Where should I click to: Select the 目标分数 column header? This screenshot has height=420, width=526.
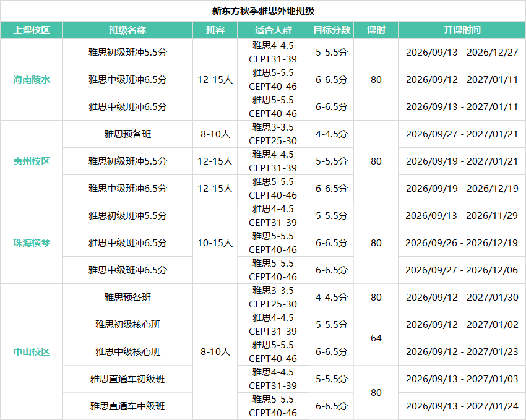pos(332,30)
